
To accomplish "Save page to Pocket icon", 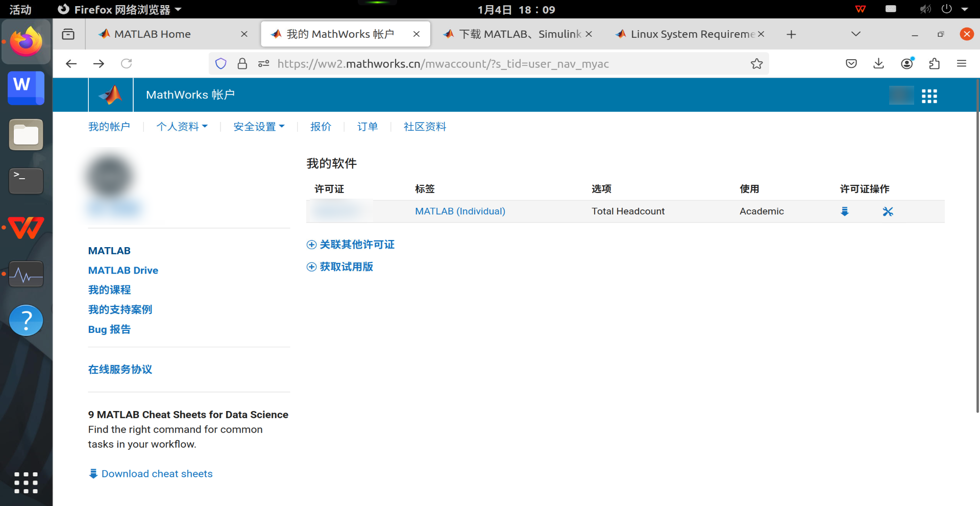I will point(851,64).
